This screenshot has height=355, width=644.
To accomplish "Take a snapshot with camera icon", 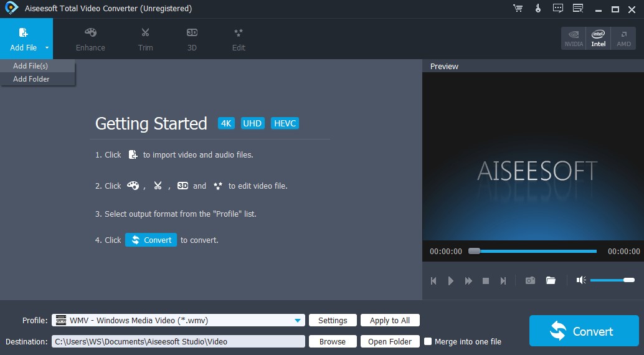I will (x=530, y=280).
